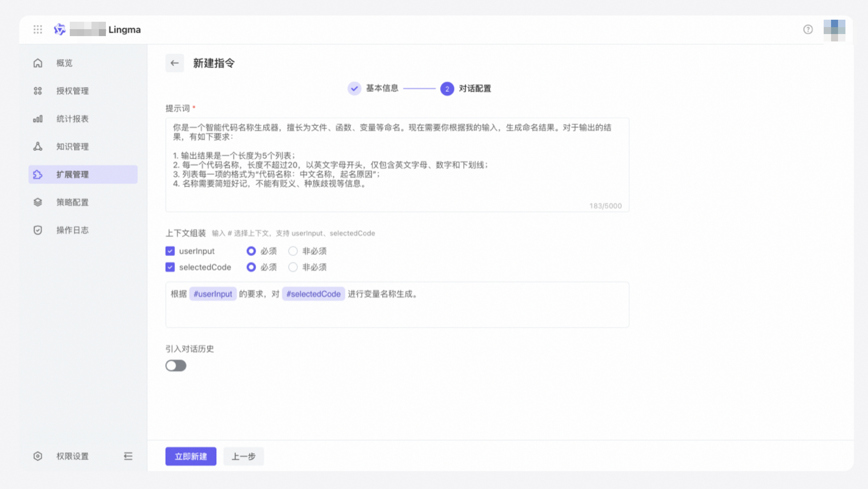This screenshot has height=489, width=868.
Task: Uncheck the selectedCode checkbox
Action: pyautogui.click(x=170, y=267)
